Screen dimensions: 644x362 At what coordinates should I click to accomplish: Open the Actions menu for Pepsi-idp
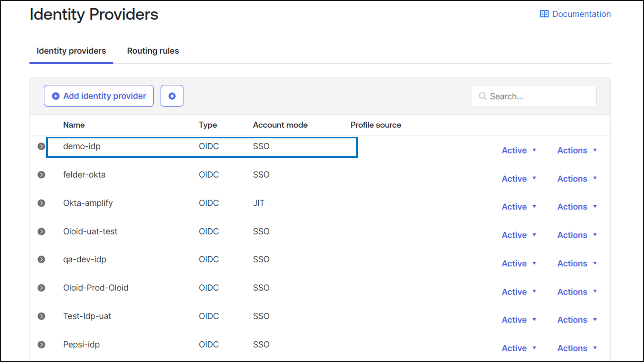[577, 348]
